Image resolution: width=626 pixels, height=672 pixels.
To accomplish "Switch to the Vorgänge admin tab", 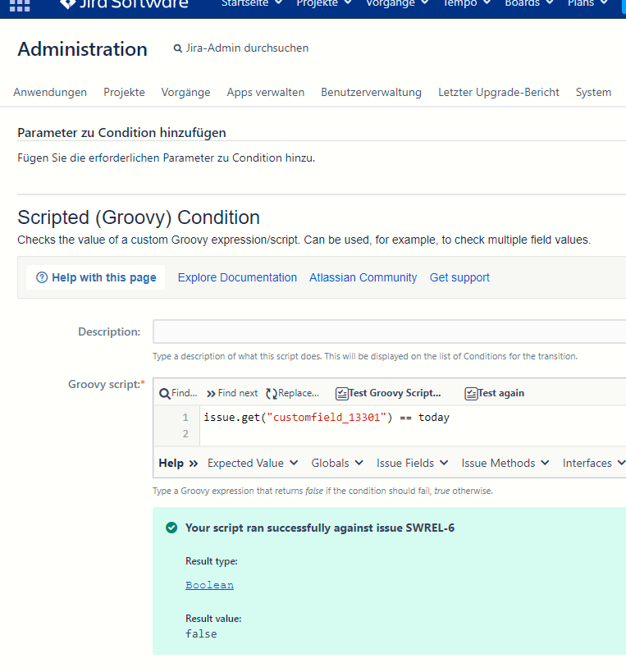I will [x=185, y=92].
